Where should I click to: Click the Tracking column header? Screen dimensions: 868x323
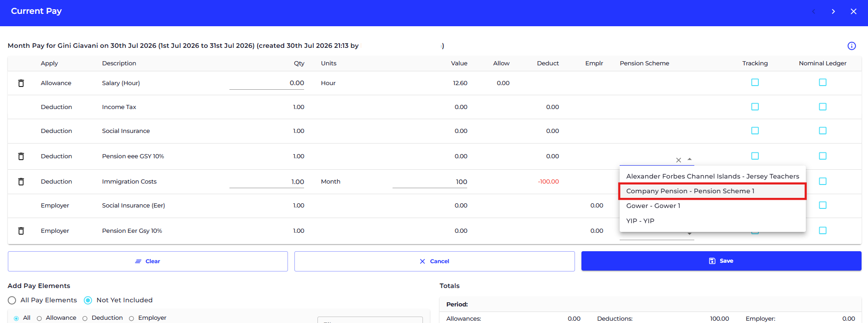(x=755, y=63)
